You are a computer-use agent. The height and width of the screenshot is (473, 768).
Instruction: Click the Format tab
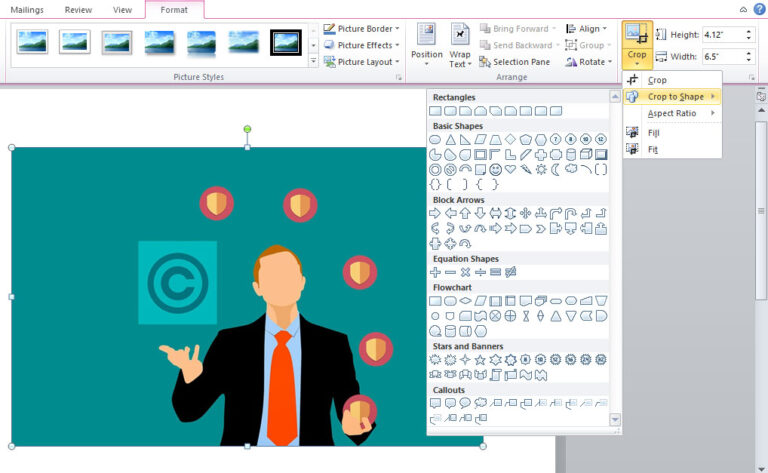[x=174, y=10]
